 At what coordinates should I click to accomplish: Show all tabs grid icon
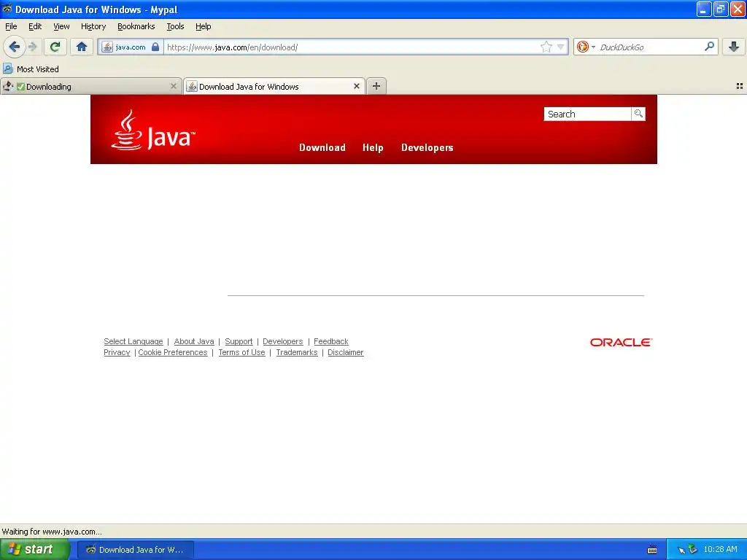[740, 86]
